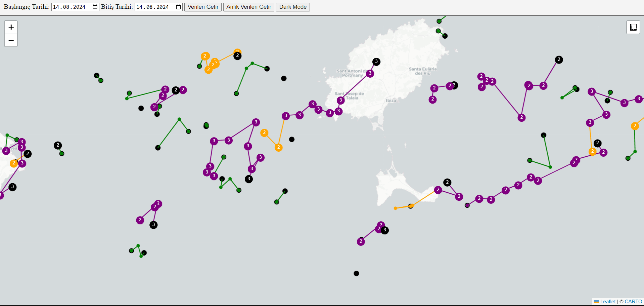
Task: Click purple marker 3 on Sant Josep label
Action: [x=340, y=100]
